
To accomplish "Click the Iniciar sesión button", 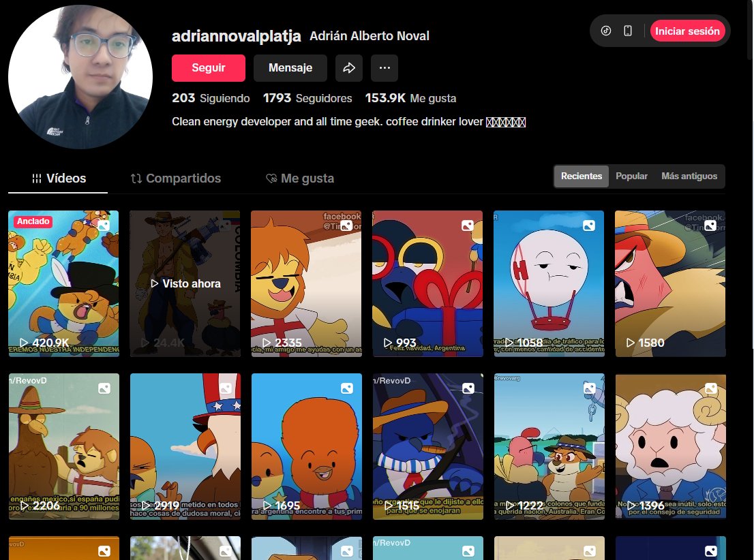I will [x=687, y=31].
